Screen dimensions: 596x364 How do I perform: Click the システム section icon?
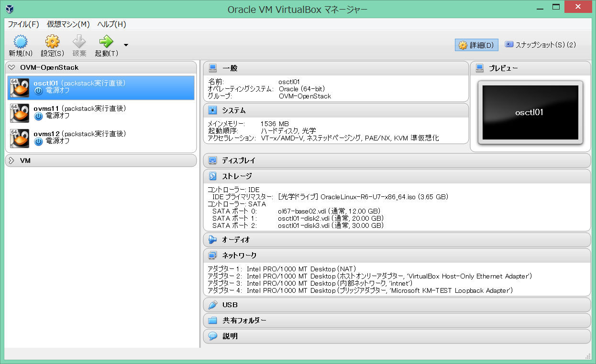212,110
